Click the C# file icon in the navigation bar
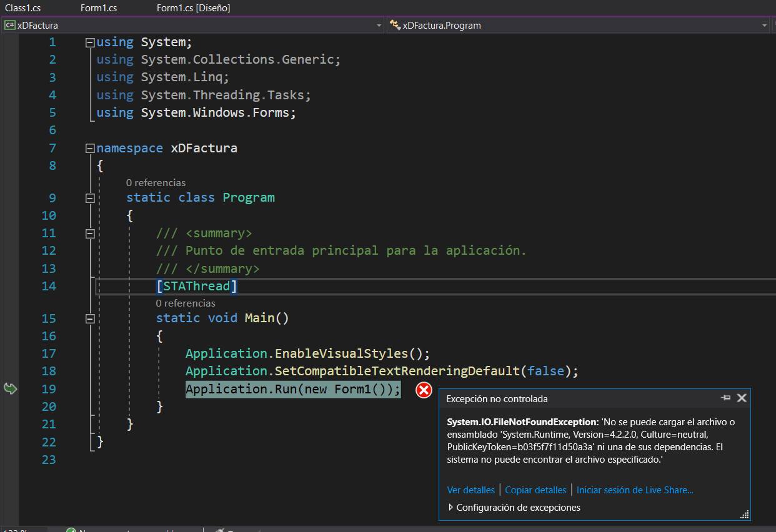 pyautogui.click(x=9, y=25)
